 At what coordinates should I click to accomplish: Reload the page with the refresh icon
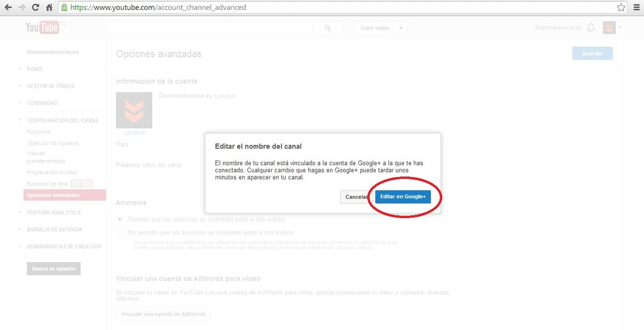pyautogui.click(x=36, y=8)
